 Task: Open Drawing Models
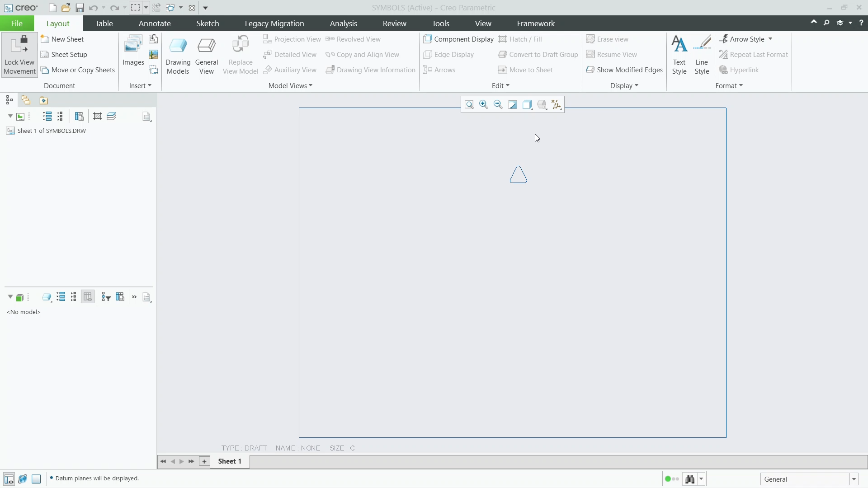click(178, 55)
